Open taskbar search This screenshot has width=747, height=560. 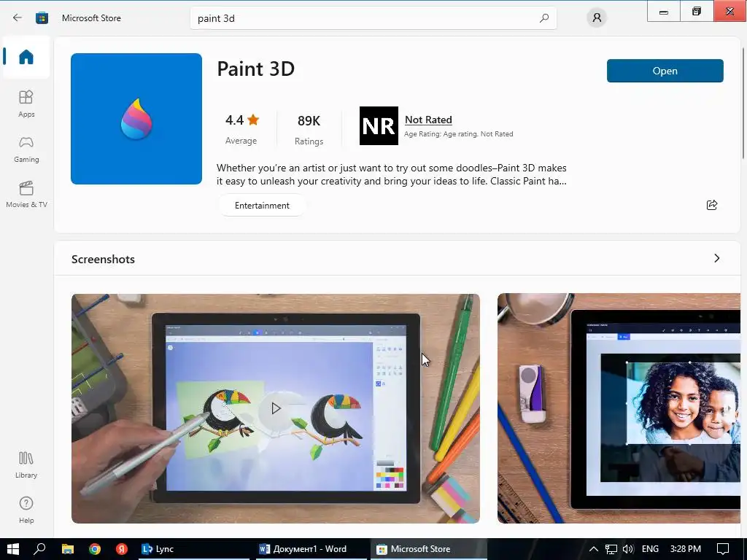pos(39,549)
